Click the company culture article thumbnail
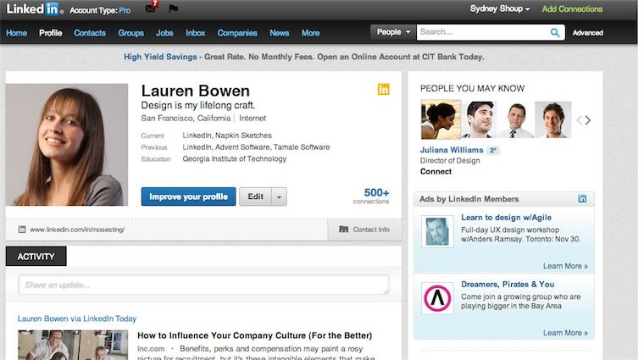The image size is (644, 360). point(73,345)
